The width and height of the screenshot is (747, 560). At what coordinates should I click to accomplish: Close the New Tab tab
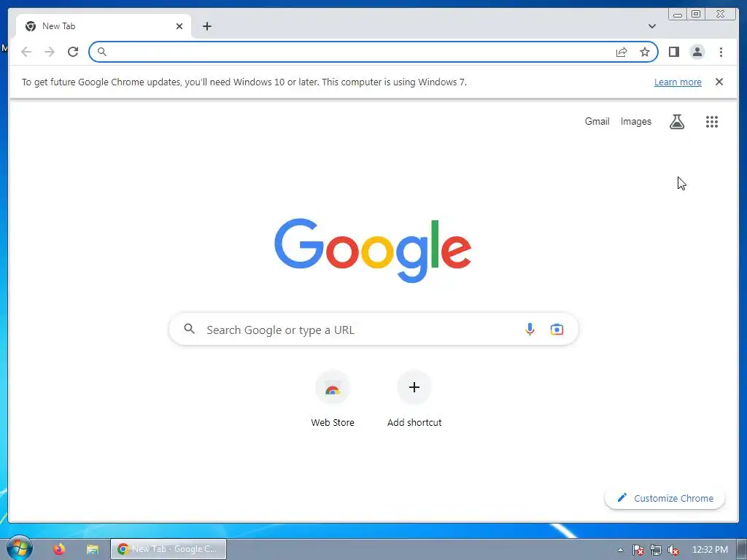coord(179,26)
